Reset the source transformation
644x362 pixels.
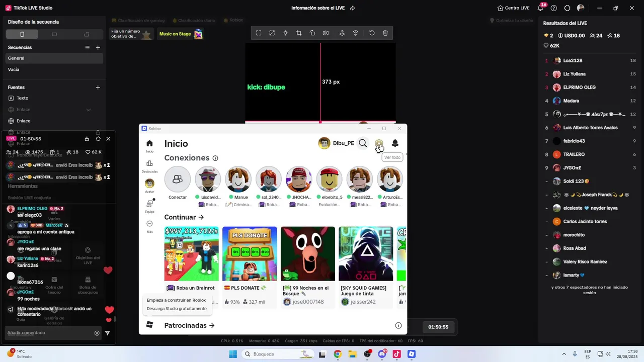[x=372, y=33]
